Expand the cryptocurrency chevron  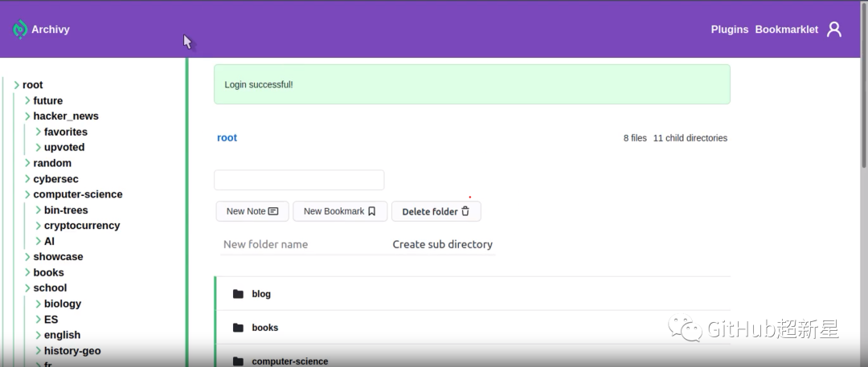(x=39, y=226)
